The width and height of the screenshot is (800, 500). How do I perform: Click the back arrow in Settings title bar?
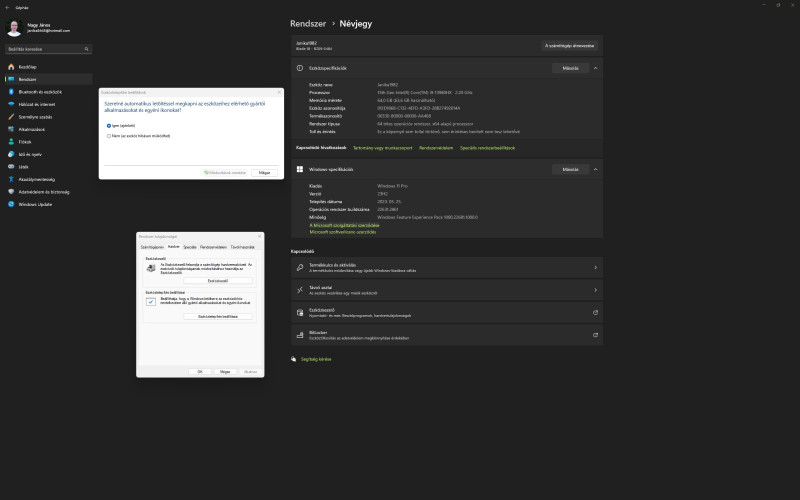7,8
